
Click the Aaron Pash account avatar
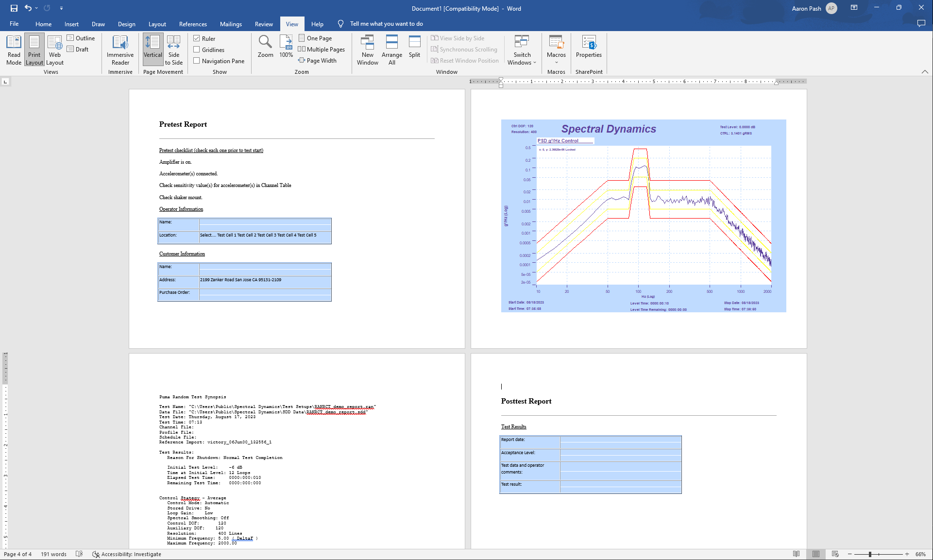pos(831,8)
